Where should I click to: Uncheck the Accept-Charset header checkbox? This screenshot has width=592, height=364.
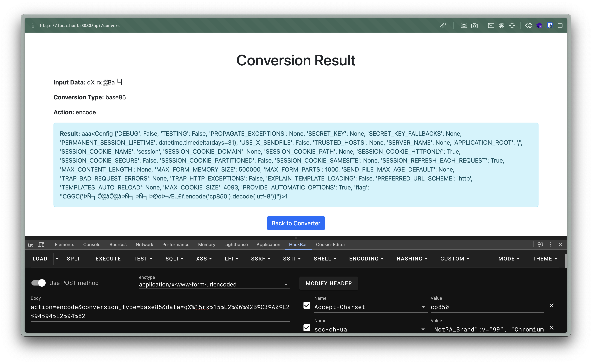[x=307, y=306]
